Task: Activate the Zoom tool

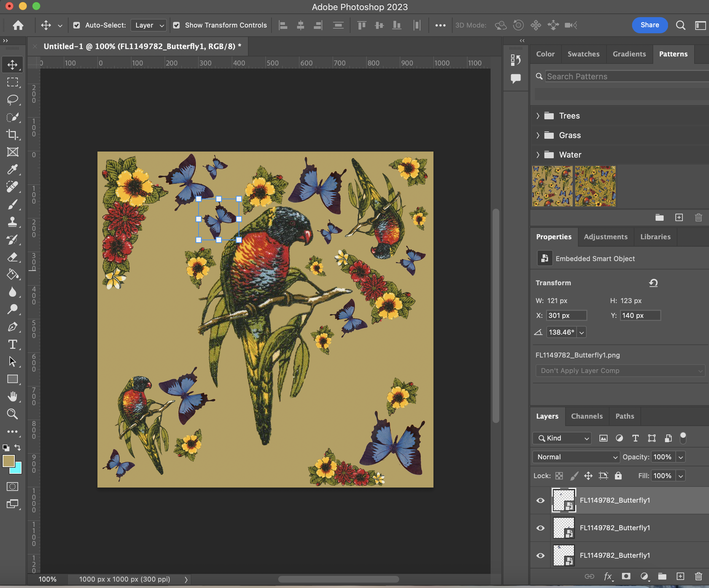Action: click(12, 414)
